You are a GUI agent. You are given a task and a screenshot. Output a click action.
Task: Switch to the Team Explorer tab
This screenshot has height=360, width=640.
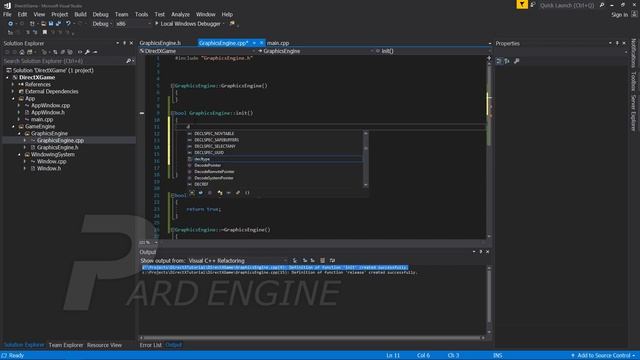66,345
